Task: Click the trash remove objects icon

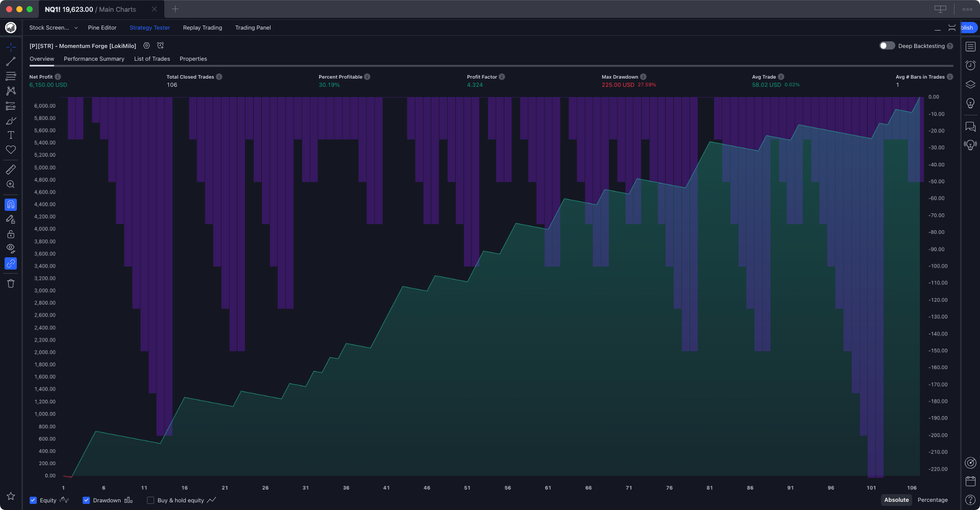Action: point(11,283)
